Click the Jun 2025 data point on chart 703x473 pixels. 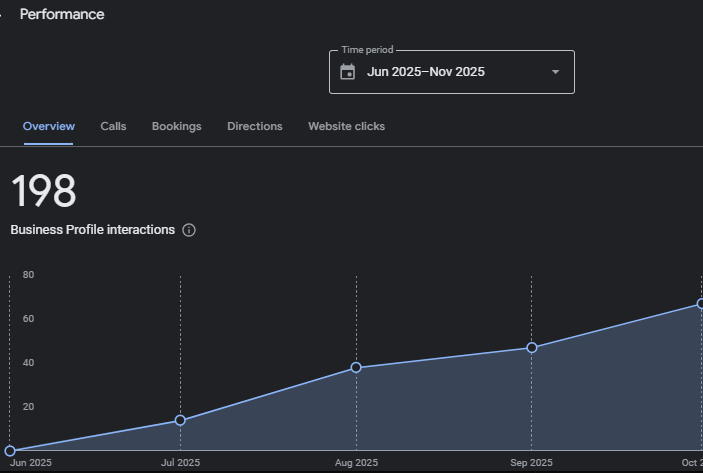pyautogui.click(x=10, y=451)
